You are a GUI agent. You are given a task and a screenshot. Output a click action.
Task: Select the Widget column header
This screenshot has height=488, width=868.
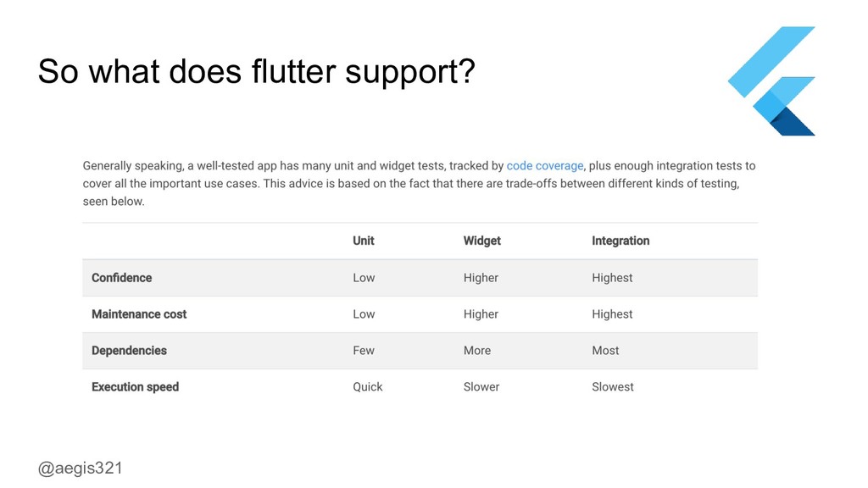click(481, 241)
